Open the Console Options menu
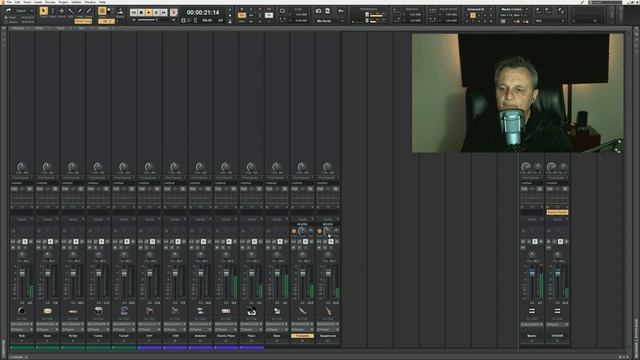 (104, 29)
